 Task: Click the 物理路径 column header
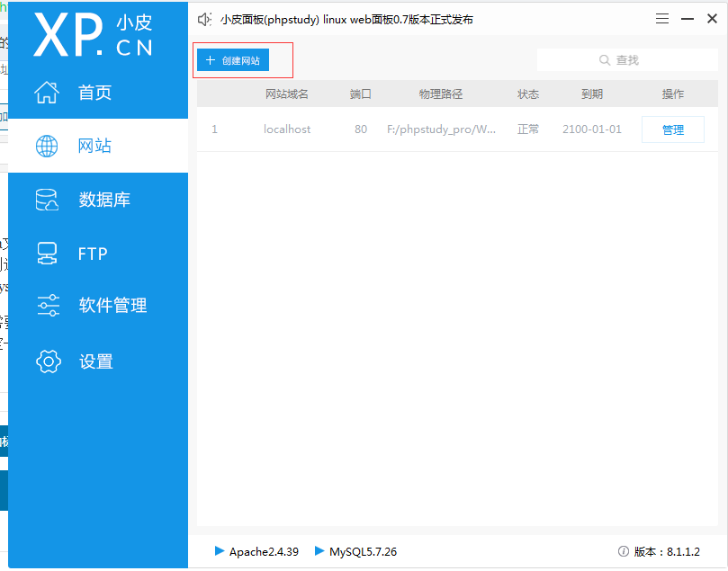click(x=441, y=94)
